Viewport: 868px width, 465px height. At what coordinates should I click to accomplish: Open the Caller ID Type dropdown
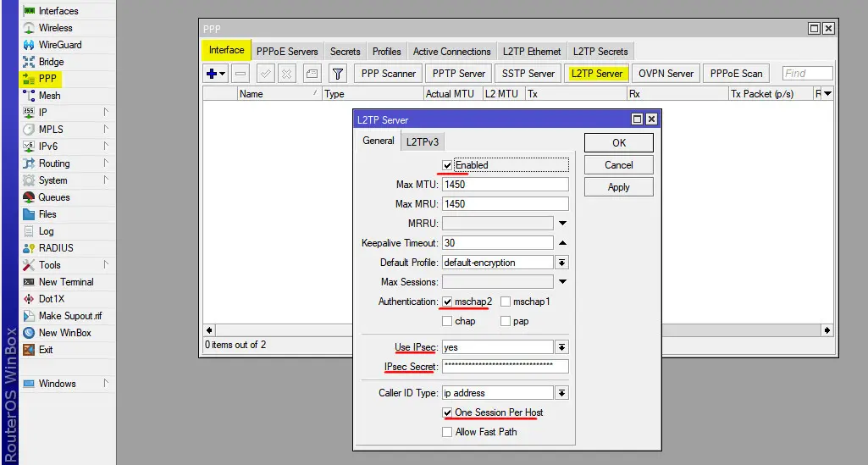pos(562,393)
